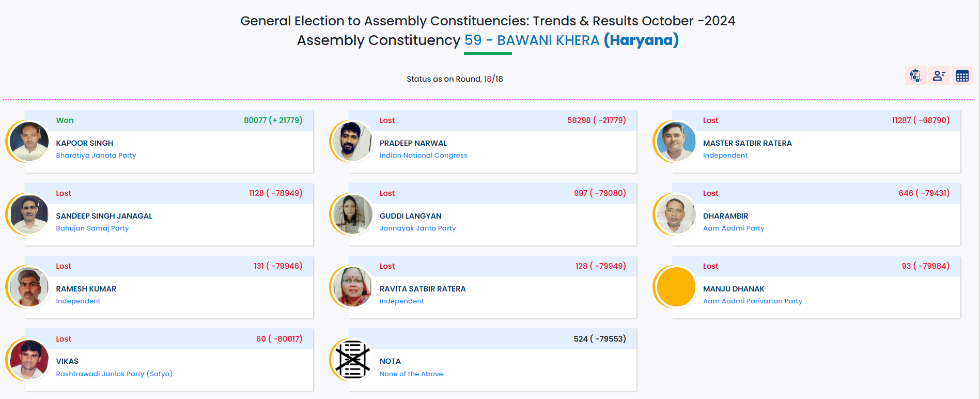Screen dimensions: 980x399
Task: Click Guddi Langyan's candidate photo
Action: point(352,214)
